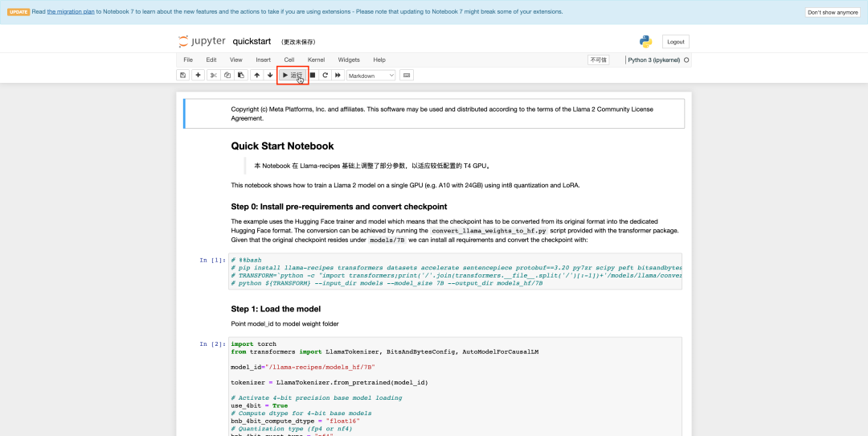Click the 不可信 (not trusted) button
Viewport: 868px width, 436px height.
click(598, 60)
